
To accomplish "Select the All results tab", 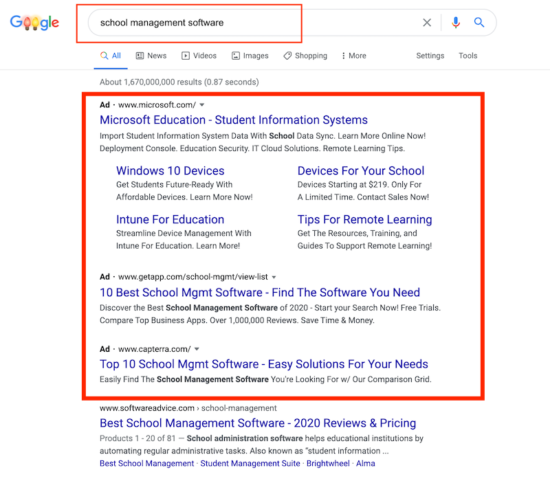I will (110, 56).
